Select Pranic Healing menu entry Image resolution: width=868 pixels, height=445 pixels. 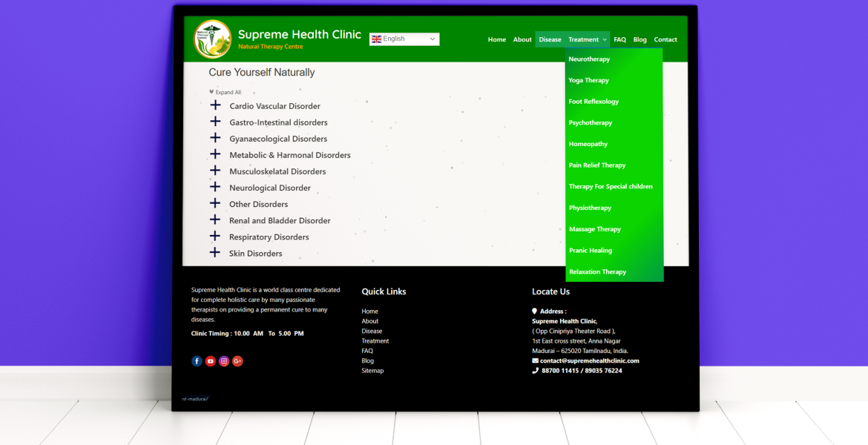[x=591, y=251]
